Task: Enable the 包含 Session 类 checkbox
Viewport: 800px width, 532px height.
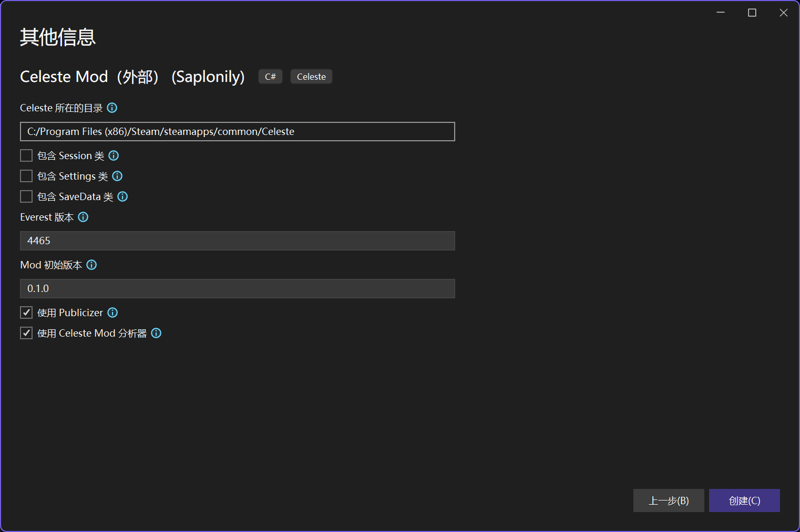Action: click(26, 155)
